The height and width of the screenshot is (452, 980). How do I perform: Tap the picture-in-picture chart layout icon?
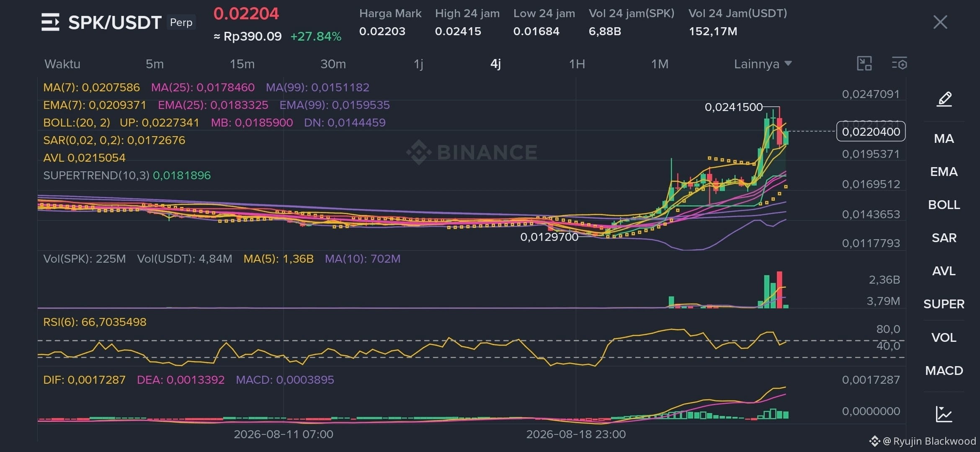click(864, 64)
